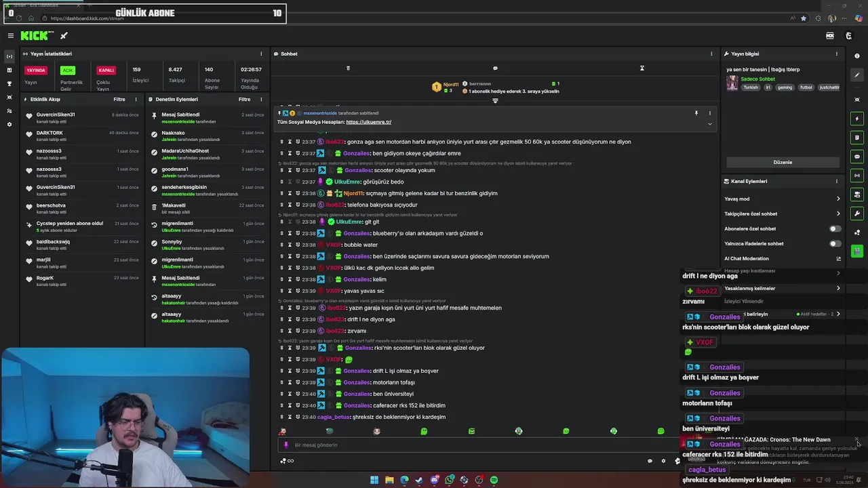Screen dimensions: 868x488
Task: Unpin the pinned message with pin icon
Action: 696,113
